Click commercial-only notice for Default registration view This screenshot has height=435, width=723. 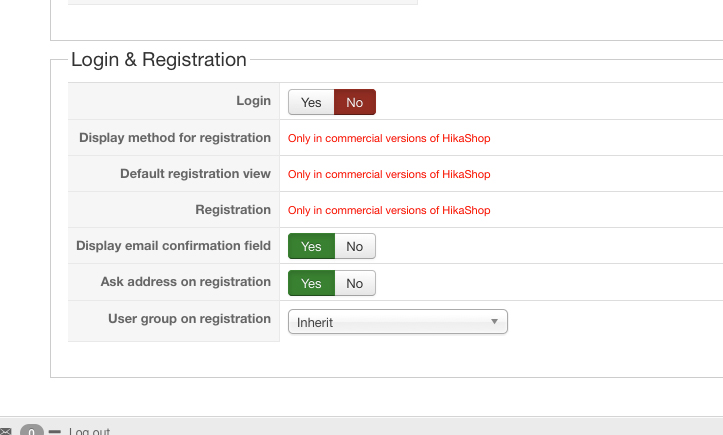click(389, 174)
